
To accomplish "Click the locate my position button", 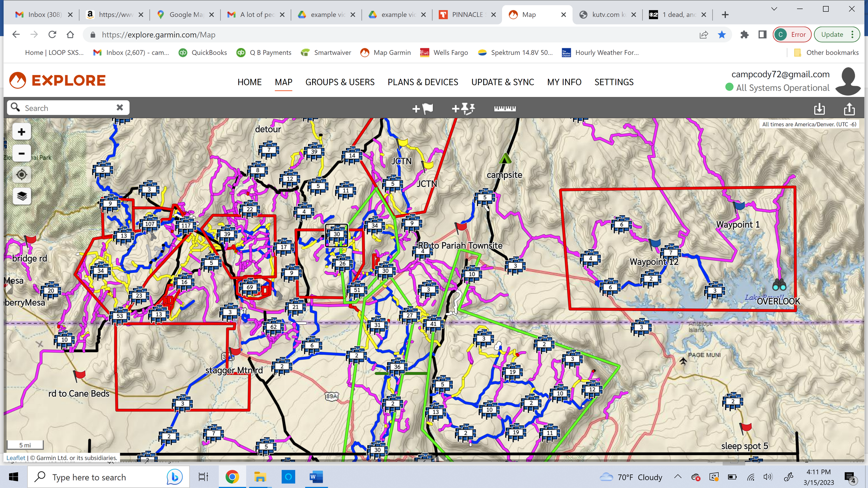I will tap(22, 175).
